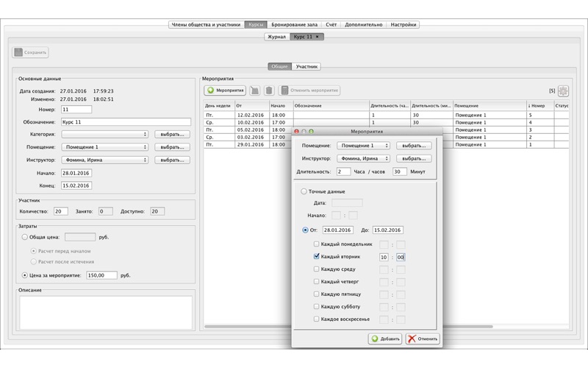Select Точные данные radio button
This screenshot has width=588, height=368.
(304, 191)
